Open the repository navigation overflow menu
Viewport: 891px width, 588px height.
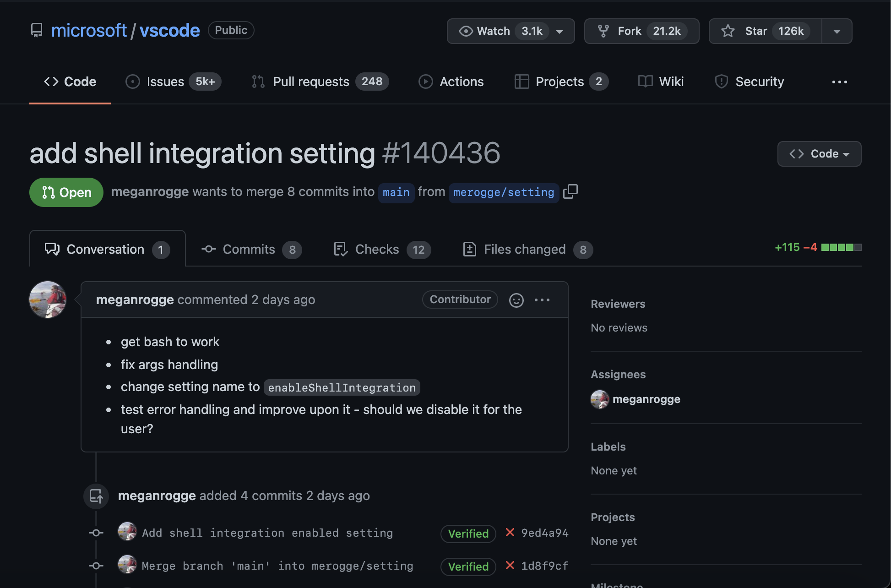coord(839,82)
